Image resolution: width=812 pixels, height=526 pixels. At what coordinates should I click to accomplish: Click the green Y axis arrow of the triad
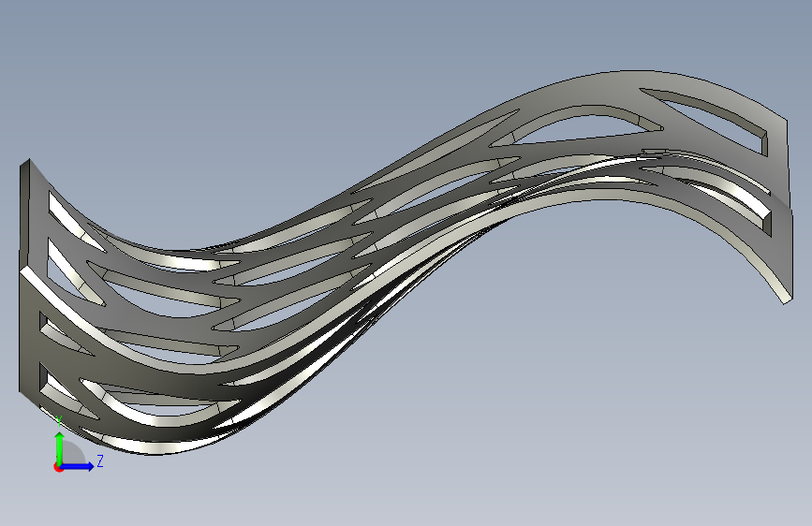click(60, 448)
